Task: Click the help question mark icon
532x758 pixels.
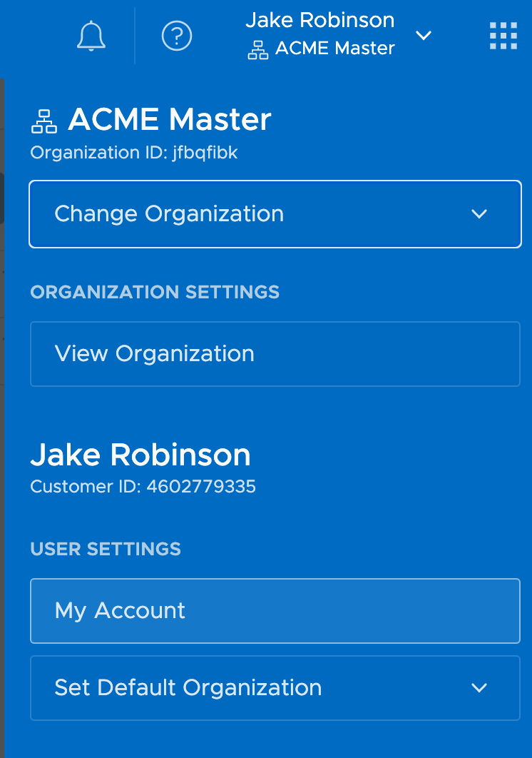Action: point(177,36)
